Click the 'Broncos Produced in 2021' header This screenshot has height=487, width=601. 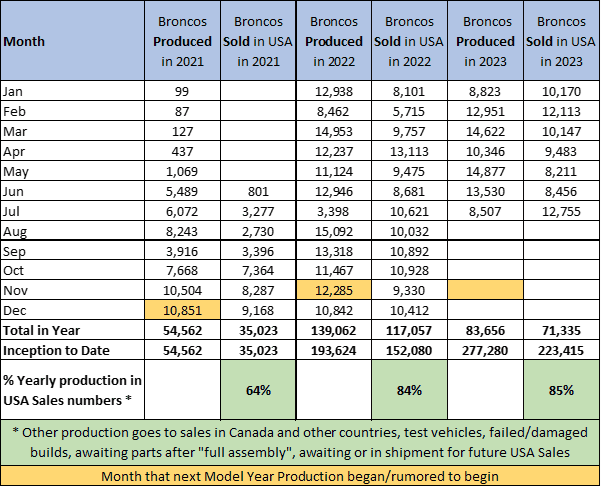pyautogui.click(x=182, y=41)
